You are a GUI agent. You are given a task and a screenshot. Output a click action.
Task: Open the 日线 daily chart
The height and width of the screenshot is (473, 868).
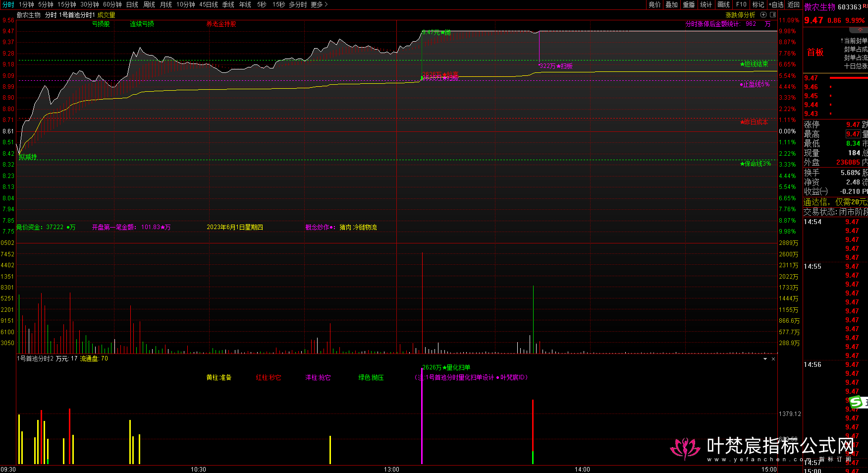pyautogui.click(x=132, y=4)
